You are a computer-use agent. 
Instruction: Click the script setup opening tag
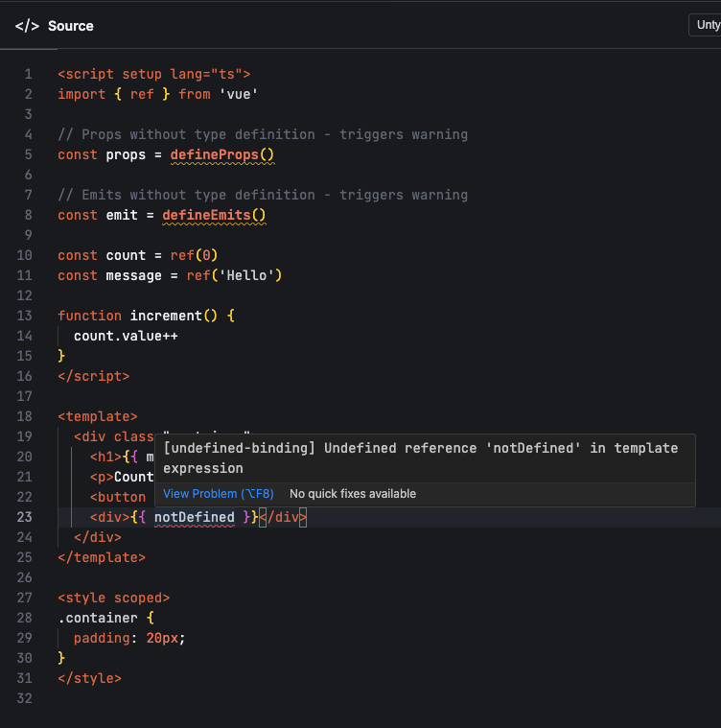click(x=154, y=74)
